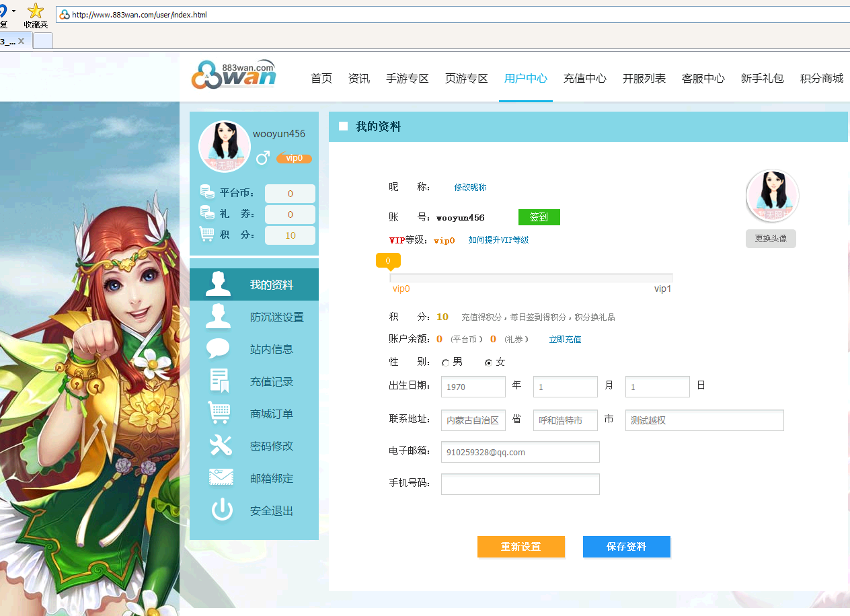Select the 女 gender radio button
850x616 pixels.
(x=489, y=362)
